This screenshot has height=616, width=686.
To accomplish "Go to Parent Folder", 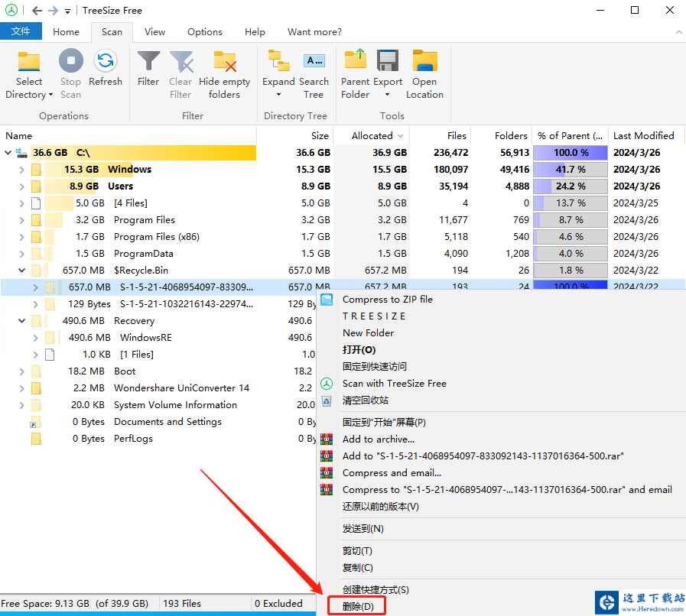I will coord(356,75).
